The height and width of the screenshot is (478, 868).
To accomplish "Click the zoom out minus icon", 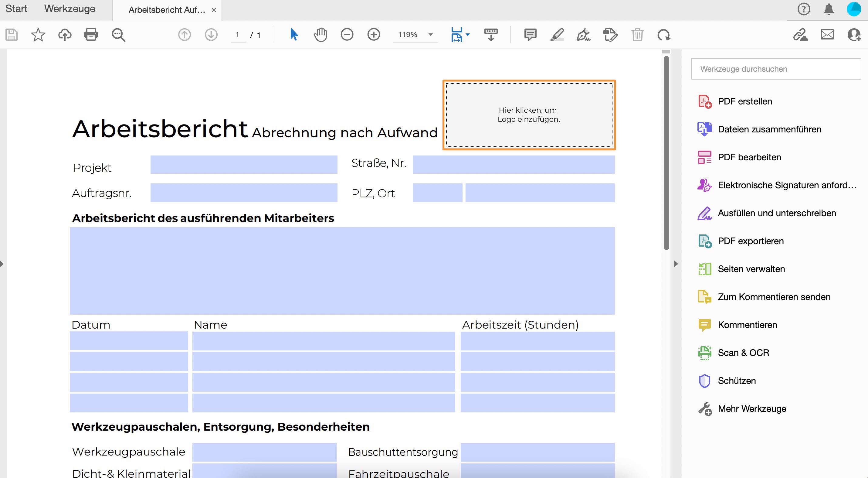I will pos(347,34).
